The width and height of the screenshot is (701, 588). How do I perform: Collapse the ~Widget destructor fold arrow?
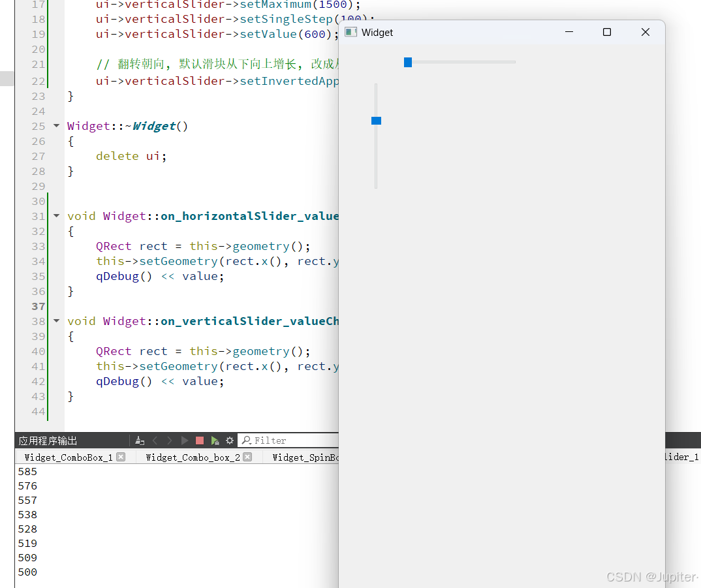pyautogui.click(x=56, y=126)
